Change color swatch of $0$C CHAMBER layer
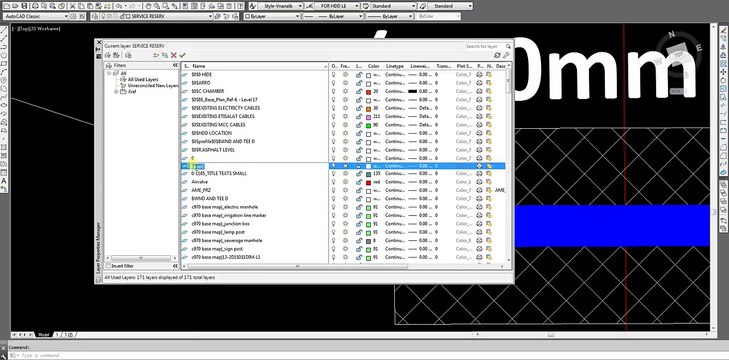The width and height of the screenshot is (729, 360). tap(369, 92)
